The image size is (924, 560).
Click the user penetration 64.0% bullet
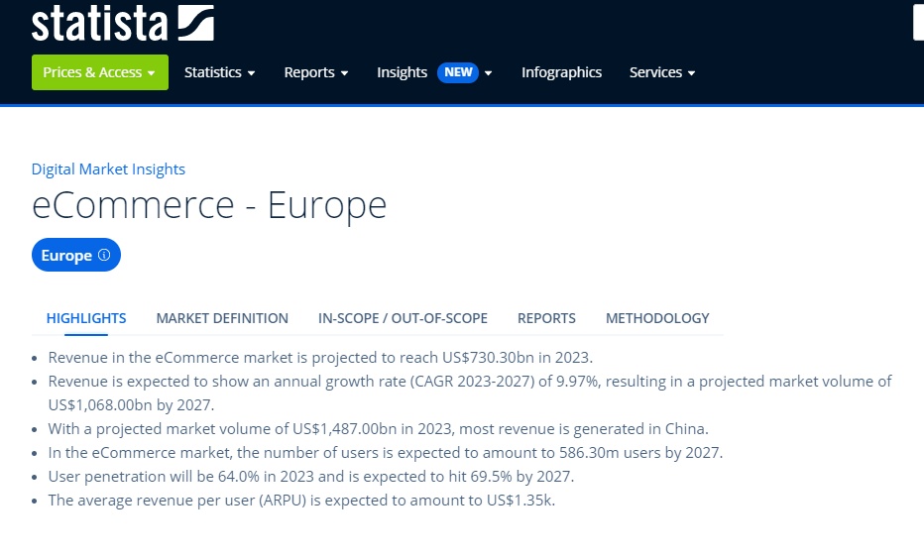pyautogui.click(x=311, y=477)
